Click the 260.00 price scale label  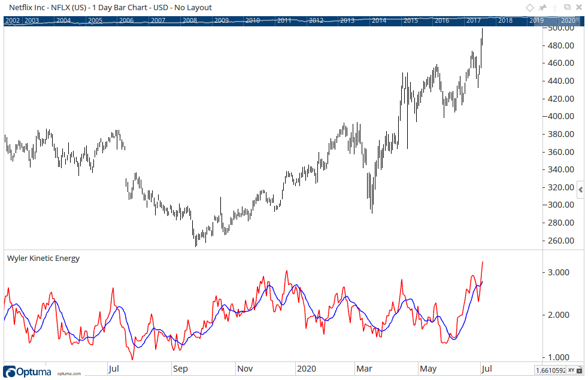[561, 241]
